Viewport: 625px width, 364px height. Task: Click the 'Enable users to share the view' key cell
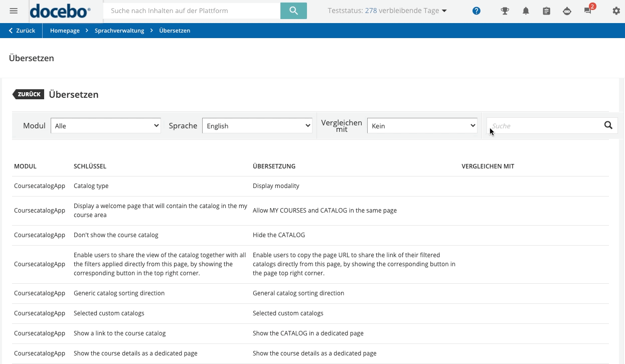160,264
